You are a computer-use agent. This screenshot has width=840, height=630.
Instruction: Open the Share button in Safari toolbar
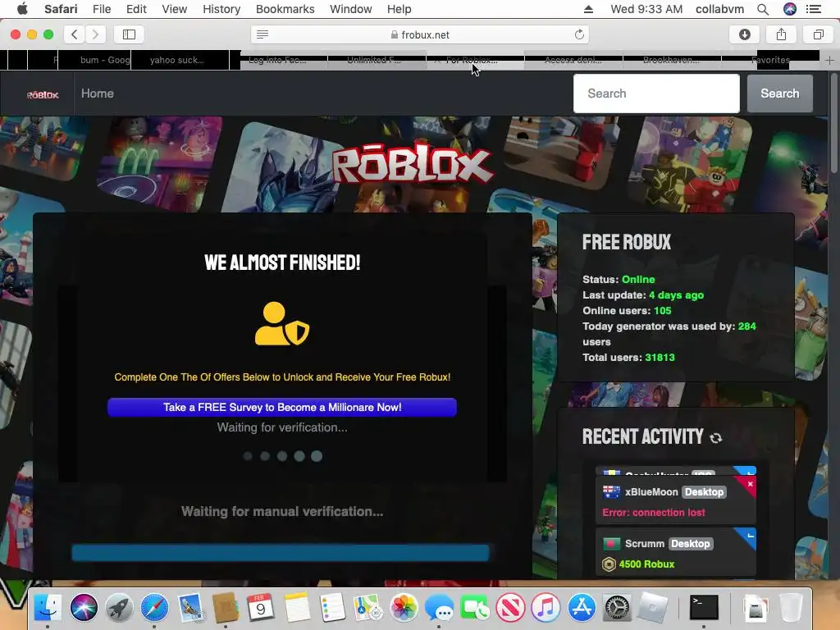click(x=781, y=34)
